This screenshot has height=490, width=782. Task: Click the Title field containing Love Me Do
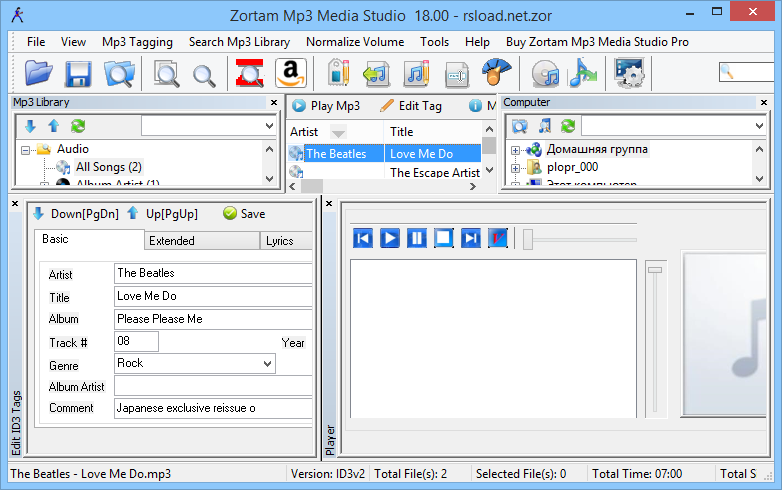(213, 297)
